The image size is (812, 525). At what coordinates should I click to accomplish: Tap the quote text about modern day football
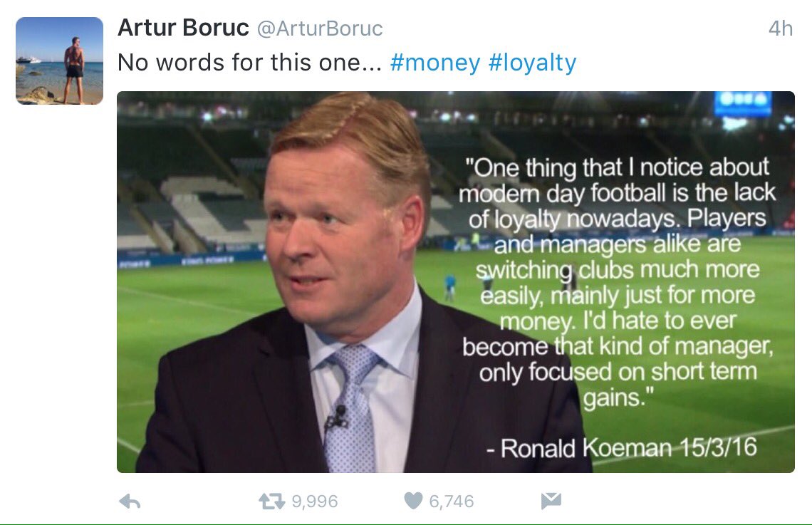618,282
